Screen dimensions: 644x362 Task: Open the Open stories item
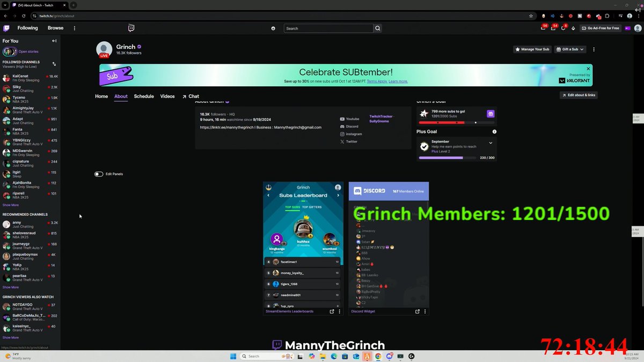(x=20, y=51)
